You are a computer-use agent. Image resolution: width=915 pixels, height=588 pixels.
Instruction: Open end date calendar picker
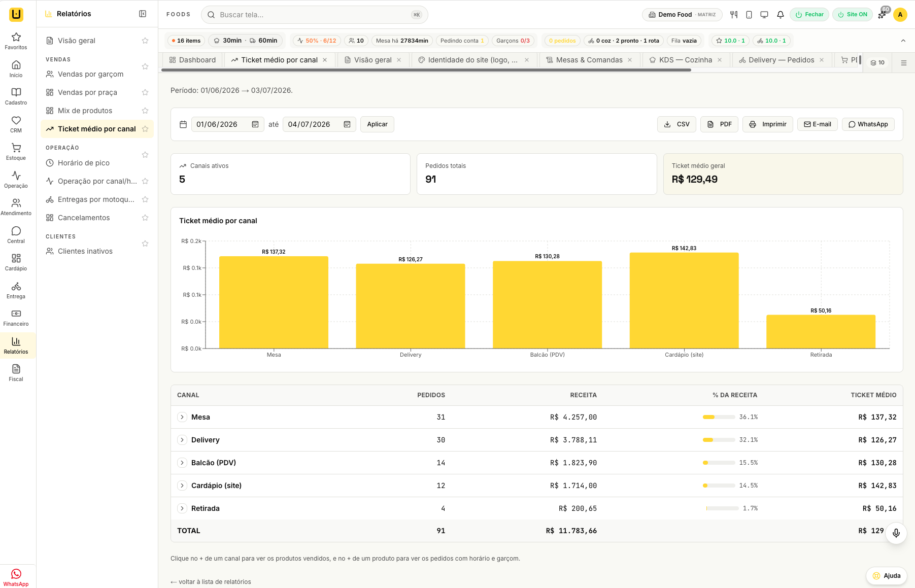[x=347, y=124]
